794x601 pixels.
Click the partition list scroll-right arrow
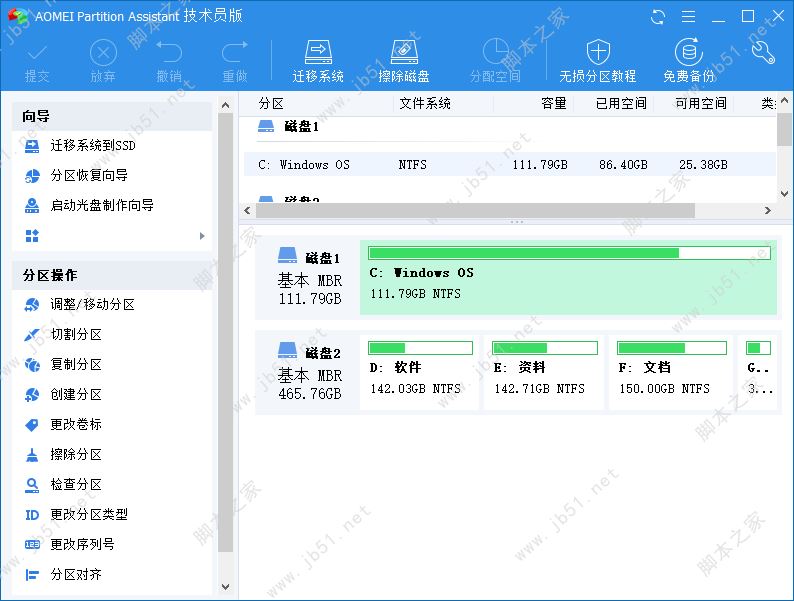768,210
